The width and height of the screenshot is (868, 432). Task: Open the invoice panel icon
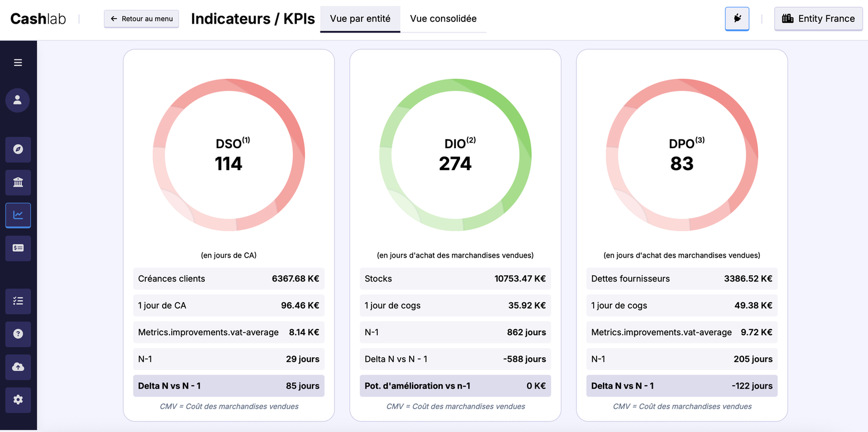[x=18, y=248]
